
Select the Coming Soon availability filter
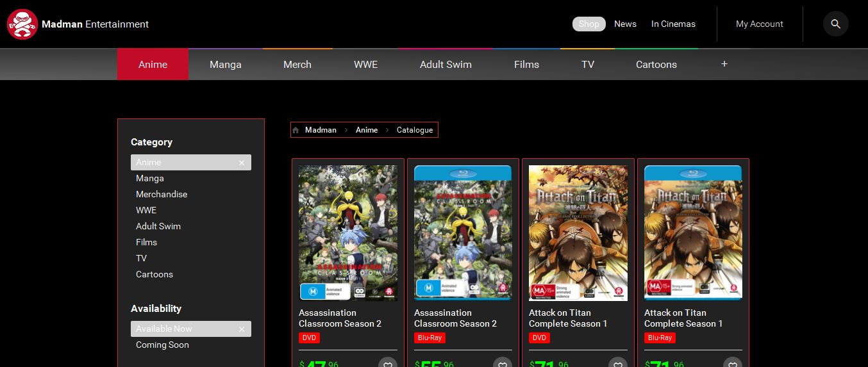point(162,345)
